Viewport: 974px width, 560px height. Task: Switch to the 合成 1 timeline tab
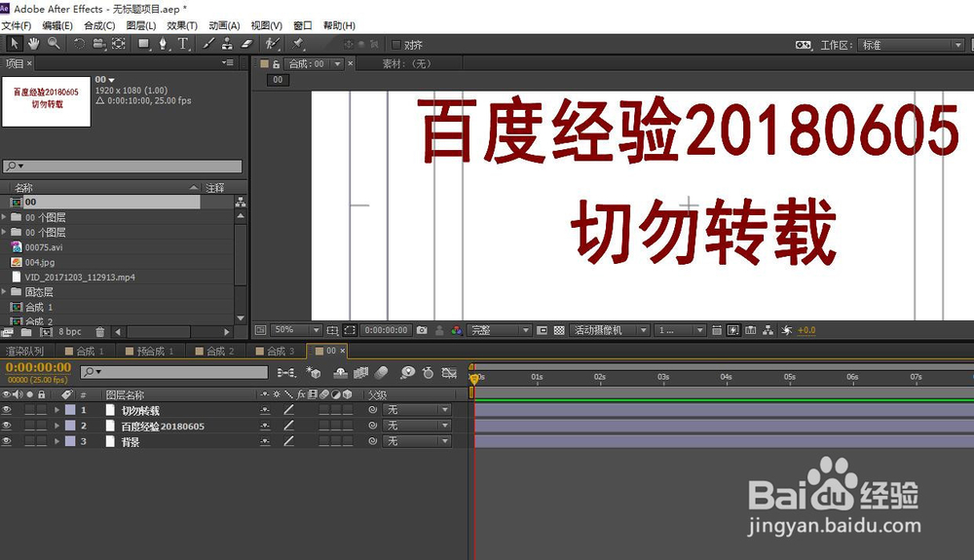(85, 351)
